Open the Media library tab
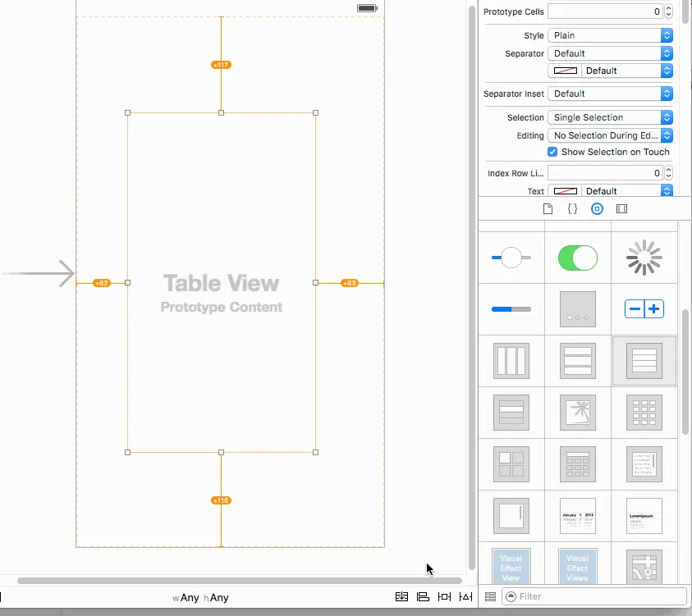This screenshot has width=692, height=616. tap(621, 208)
